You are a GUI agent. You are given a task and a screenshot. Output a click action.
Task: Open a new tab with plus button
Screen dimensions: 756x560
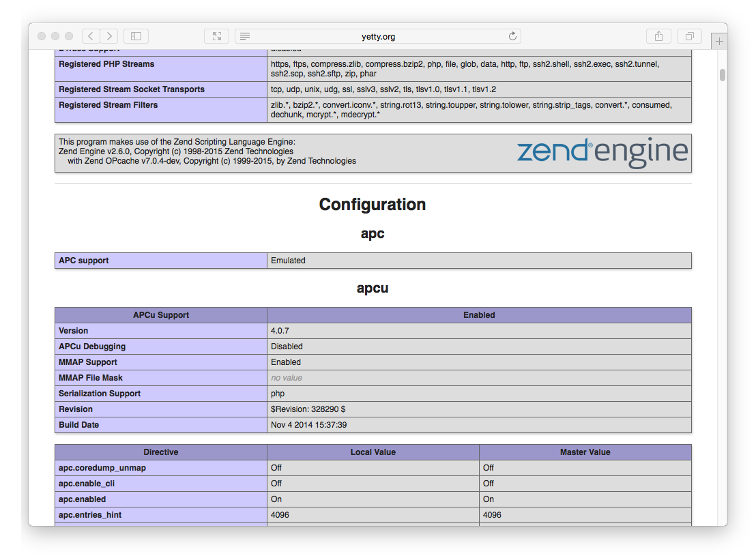719,42
